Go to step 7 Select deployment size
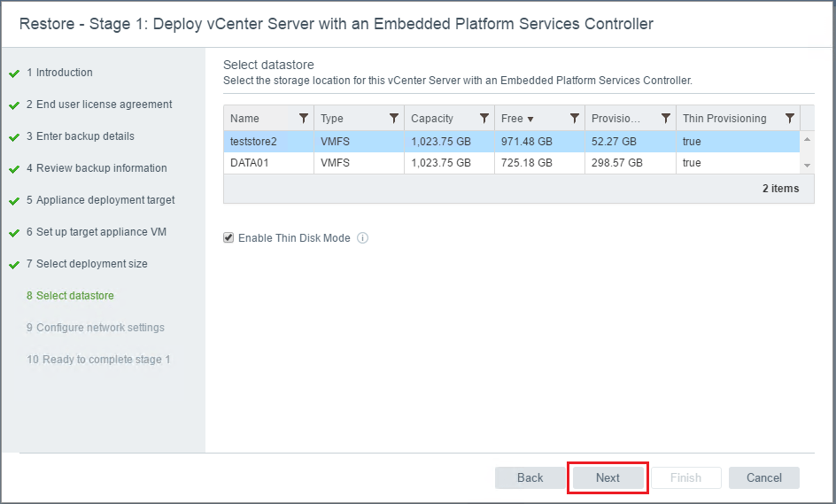Screen dimensions: 836x504 tap(87, 264)
